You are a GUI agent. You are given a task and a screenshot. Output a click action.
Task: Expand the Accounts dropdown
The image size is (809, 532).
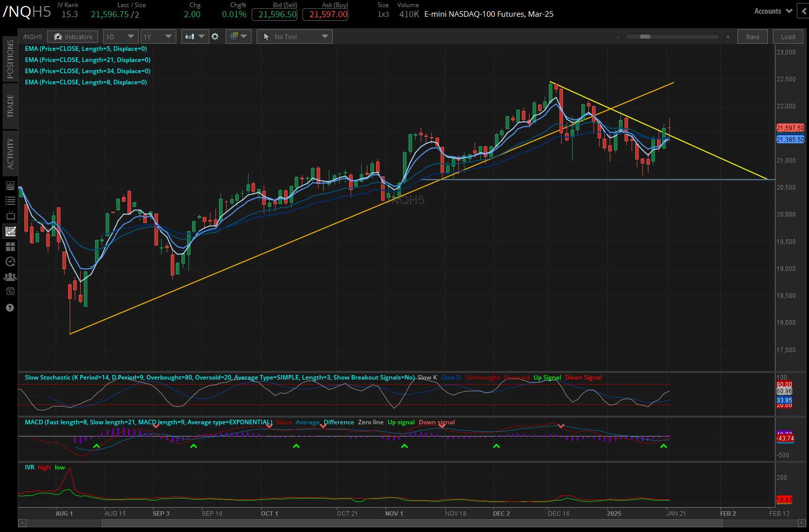coord(773,11)
